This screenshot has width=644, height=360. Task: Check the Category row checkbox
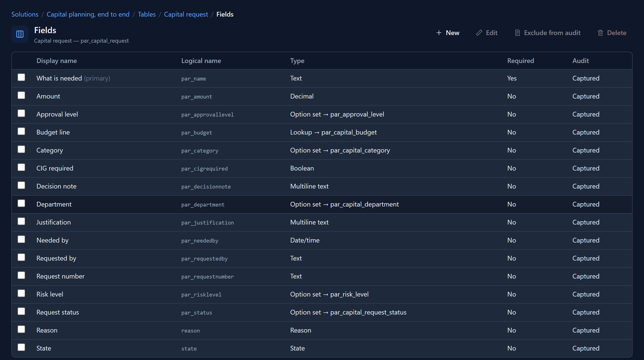click(x=21, y=149)
